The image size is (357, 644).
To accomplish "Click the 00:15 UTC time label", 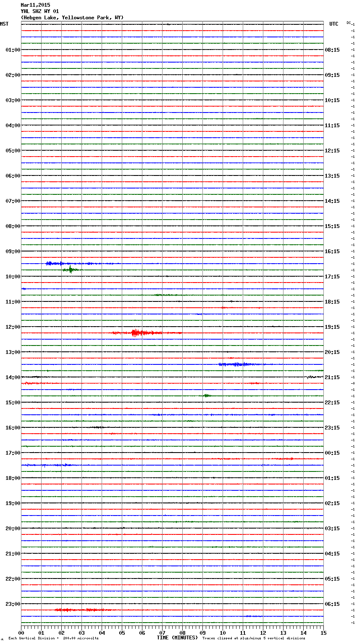I will 332,453.
